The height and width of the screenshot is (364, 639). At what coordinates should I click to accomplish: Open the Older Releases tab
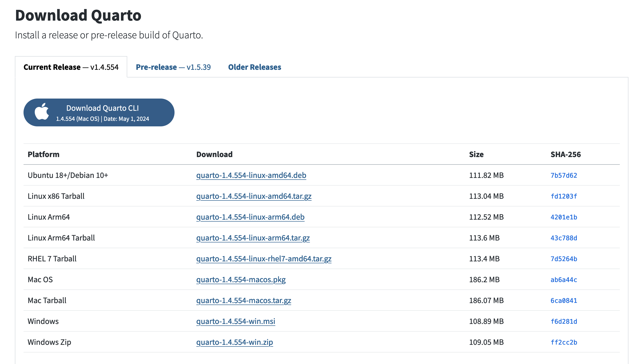coord(254,67)
